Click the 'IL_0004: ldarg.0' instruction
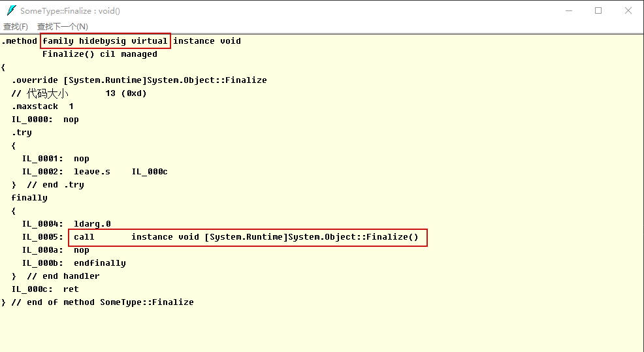 tap(67, 224)
